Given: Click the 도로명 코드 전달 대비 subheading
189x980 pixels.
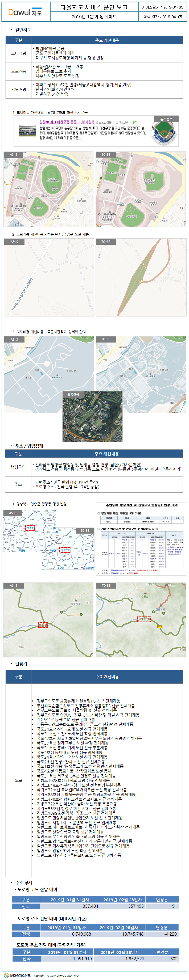Looking at the screenshot, I should [x=36, y=889].
